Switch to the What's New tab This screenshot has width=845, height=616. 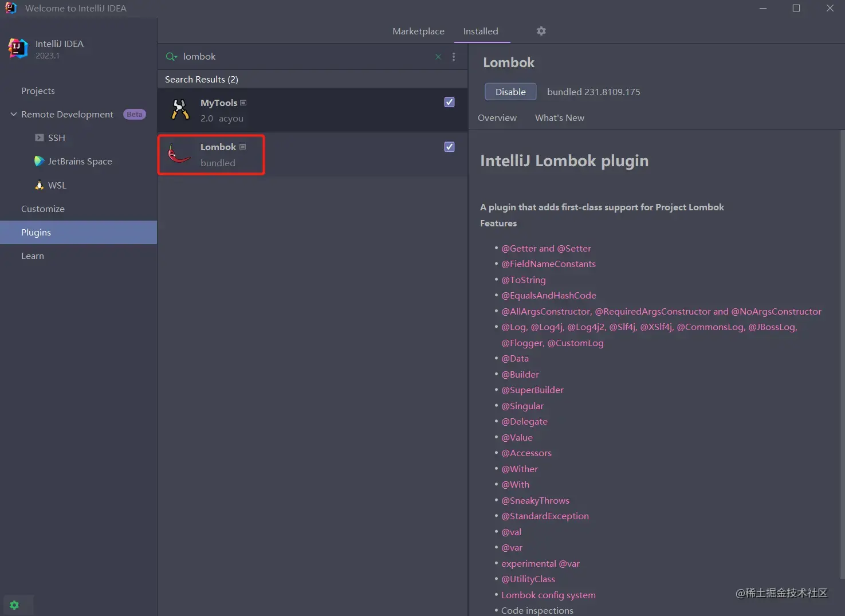[x=560, y=117]
